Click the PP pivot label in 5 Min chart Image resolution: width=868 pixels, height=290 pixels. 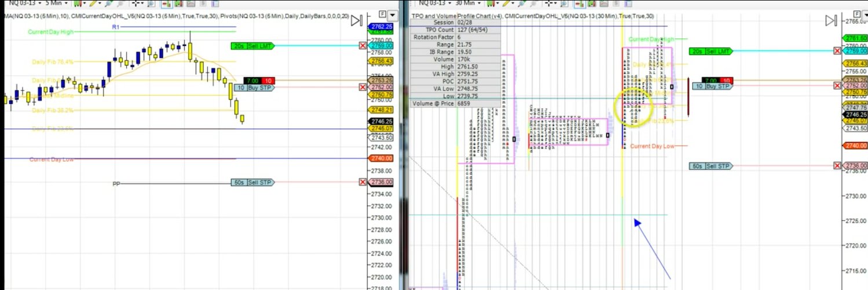click(116, 184)
